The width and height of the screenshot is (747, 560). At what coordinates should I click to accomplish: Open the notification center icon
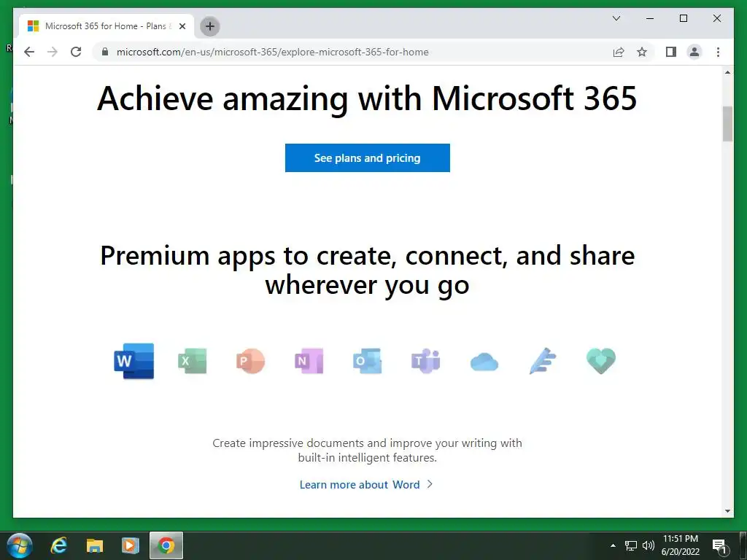720,546
